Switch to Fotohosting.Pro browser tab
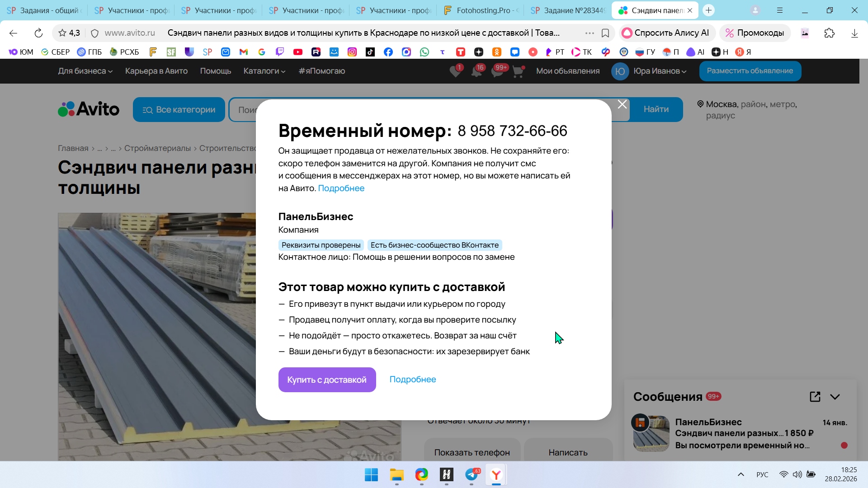 481,10
